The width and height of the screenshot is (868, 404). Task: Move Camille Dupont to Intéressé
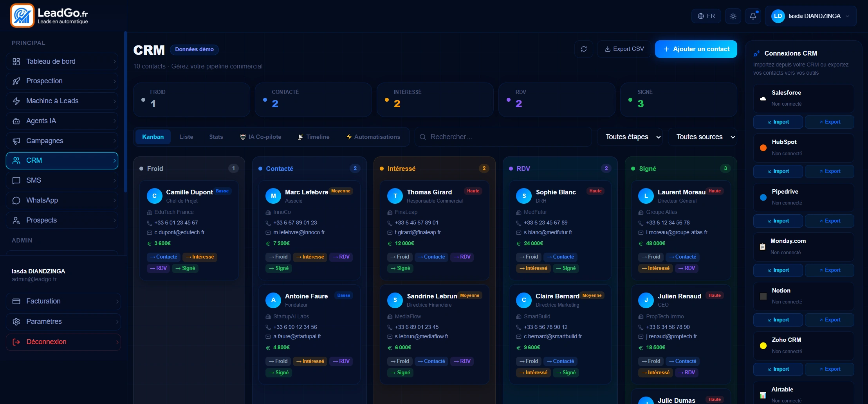(x=200, y=257)
